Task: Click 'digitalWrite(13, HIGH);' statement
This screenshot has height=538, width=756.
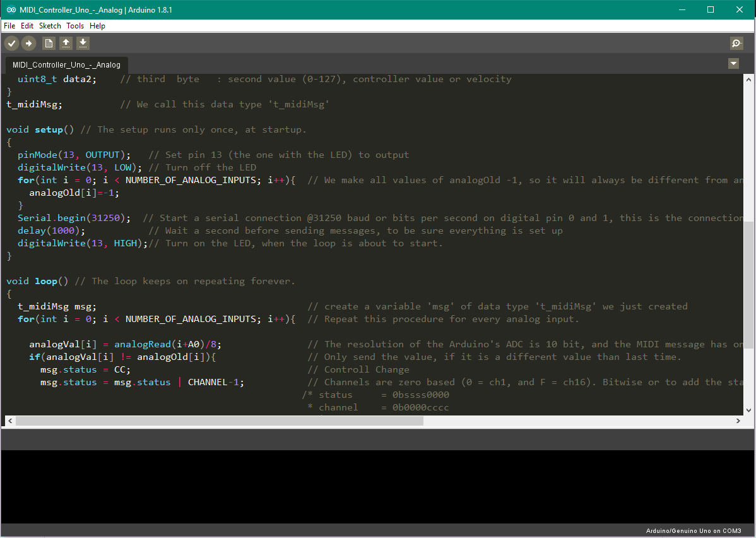Action: coord(83,243)
